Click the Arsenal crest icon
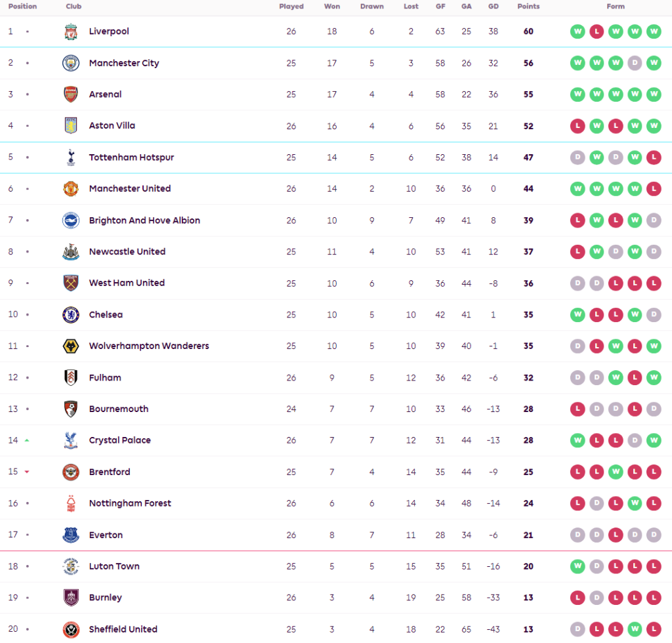 [x=71, y=94]
